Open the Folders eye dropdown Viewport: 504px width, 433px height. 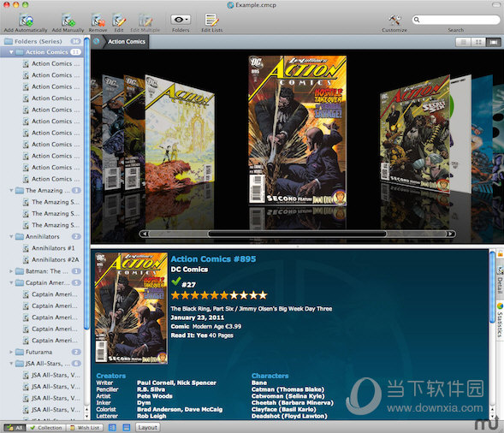coord(181,20)
